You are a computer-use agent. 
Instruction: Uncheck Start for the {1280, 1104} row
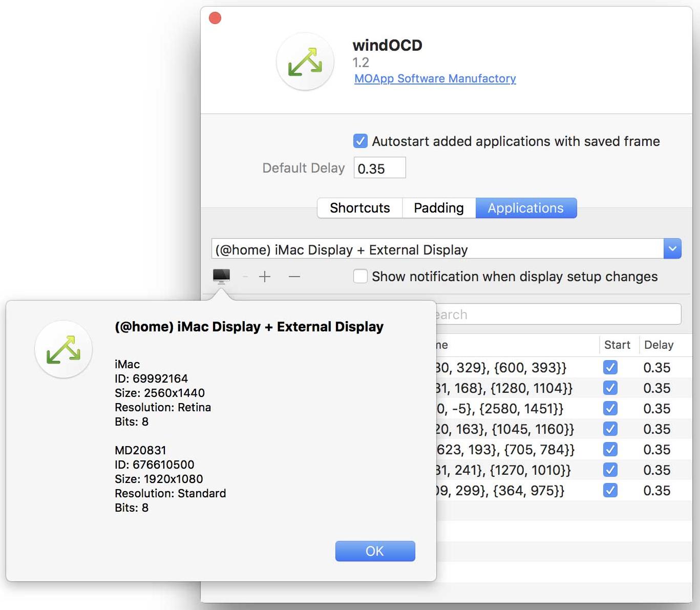(x=610, y=388)
